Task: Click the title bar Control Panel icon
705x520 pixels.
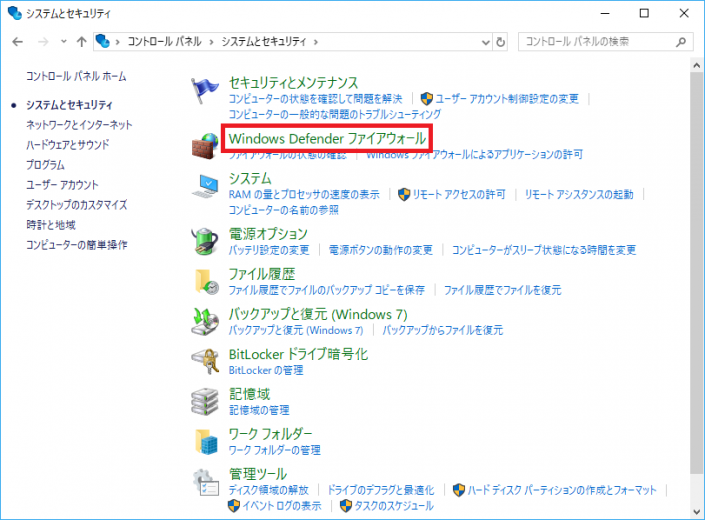Action: pyautogui.click(x=14, y=13)
